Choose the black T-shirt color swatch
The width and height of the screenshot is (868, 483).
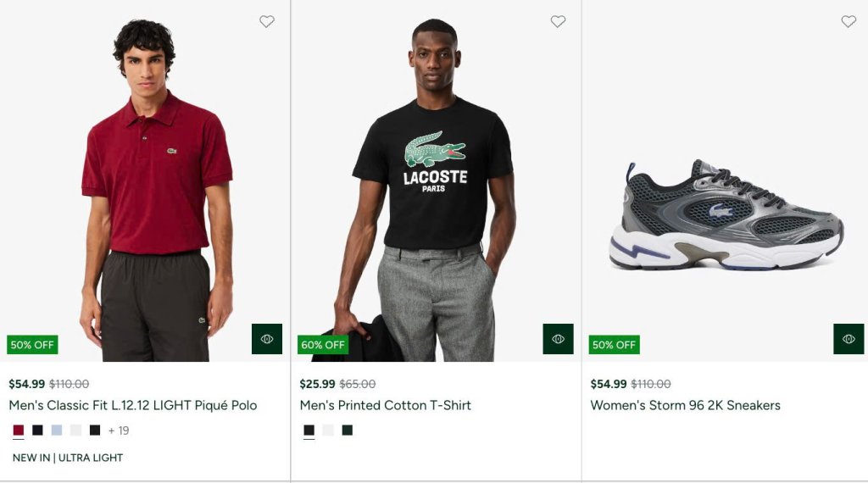tap(309, 430)
